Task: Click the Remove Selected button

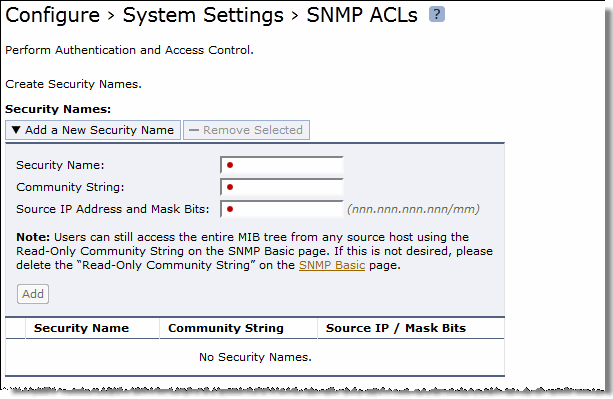Action: coord(246,130)
